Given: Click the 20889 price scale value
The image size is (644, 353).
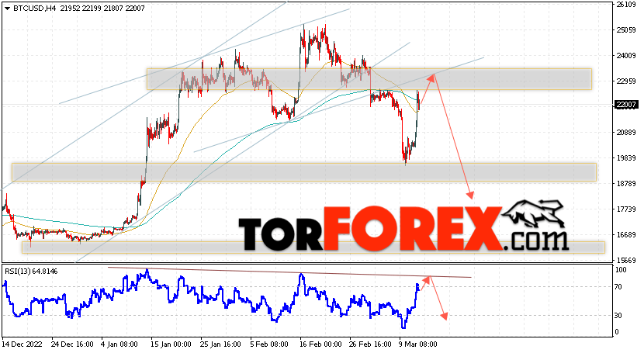Looking at the screenshot, I should [626, 132].
